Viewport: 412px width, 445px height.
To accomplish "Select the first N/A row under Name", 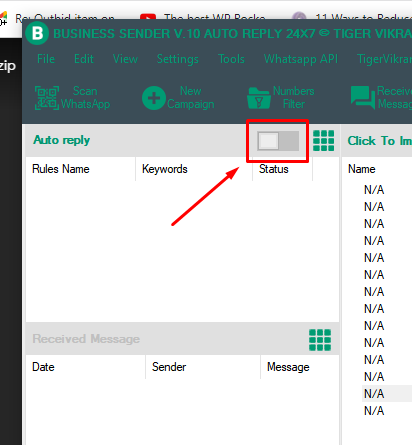I will coord(374,190).
